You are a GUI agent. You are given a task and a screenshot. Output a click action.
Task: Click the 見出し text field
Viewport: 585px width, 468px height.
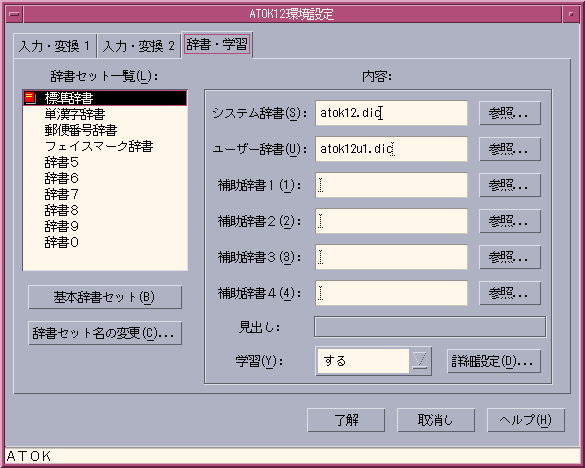click(430, 327)
